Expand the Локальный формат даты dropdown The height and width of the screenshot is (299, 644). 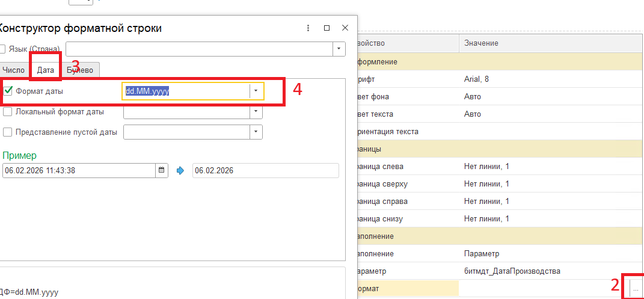coord(256,111)
